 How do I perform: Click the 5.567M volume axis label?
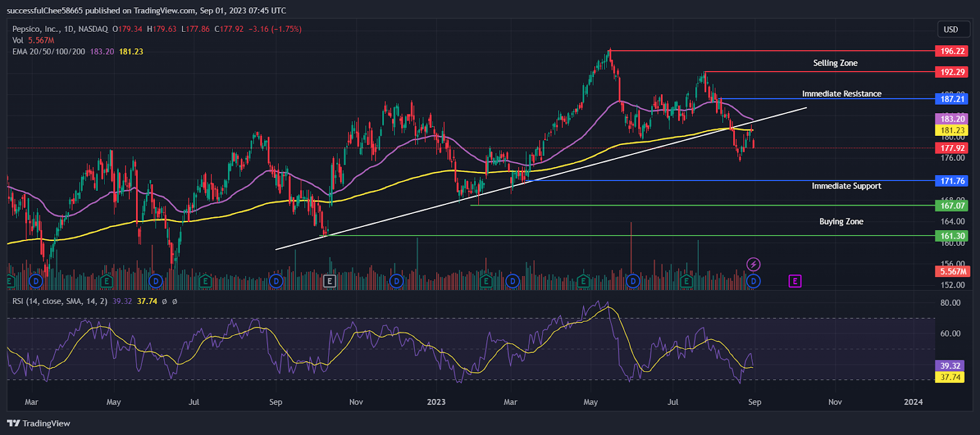952,271
